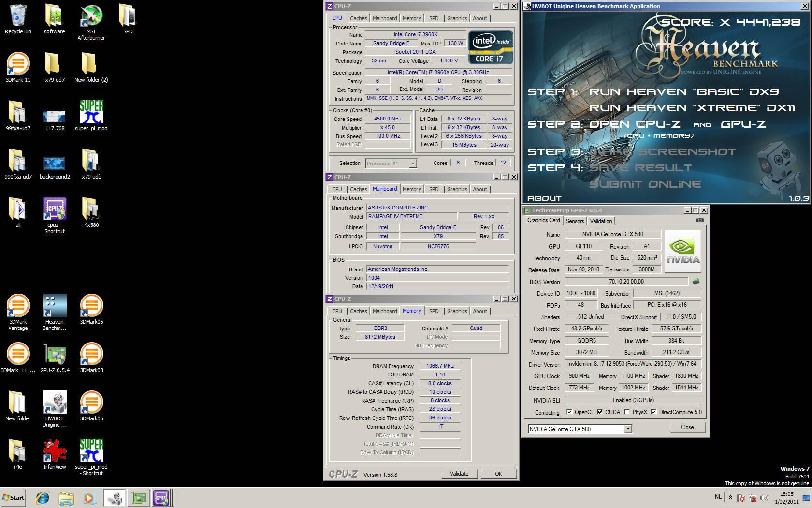This screenshot has width=812, height=508.
Task: Click About in HWBOT Heaven window
Action: pyautogui.click(x=544, y=198)
